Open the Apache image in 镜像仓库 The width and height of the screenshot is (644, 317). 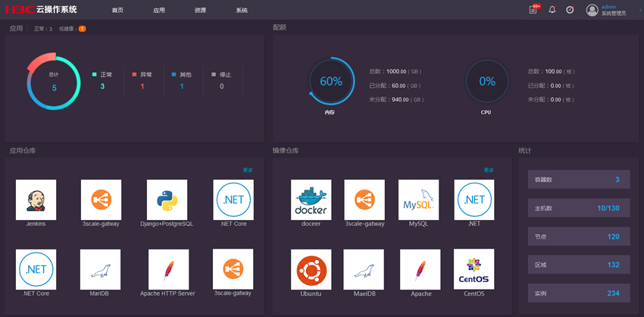click(x=420, y=269)
